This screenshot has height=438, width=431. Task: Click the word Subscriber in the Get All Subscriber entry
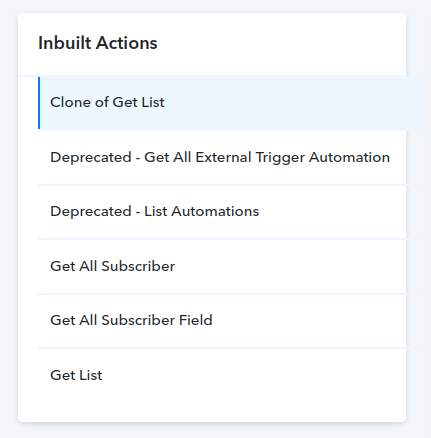[138, 266]
